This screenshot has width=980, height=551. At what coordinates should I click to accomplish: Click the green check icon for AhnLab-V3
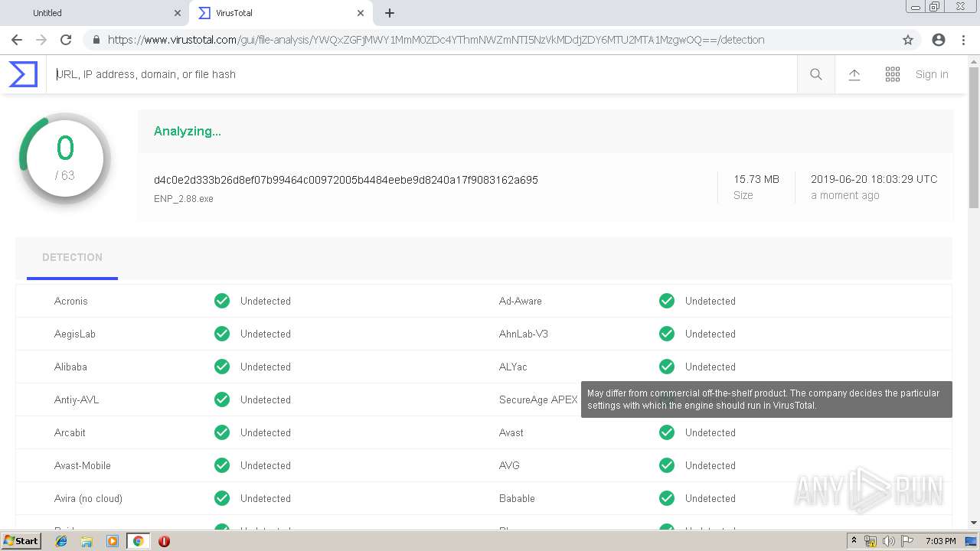tap(667, 334)
